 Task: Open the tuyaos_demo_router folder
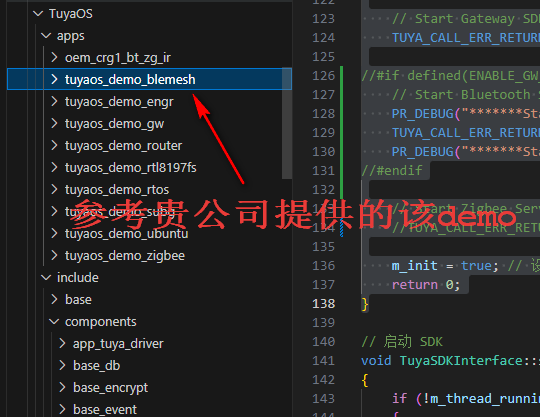[x=123, y=146]
